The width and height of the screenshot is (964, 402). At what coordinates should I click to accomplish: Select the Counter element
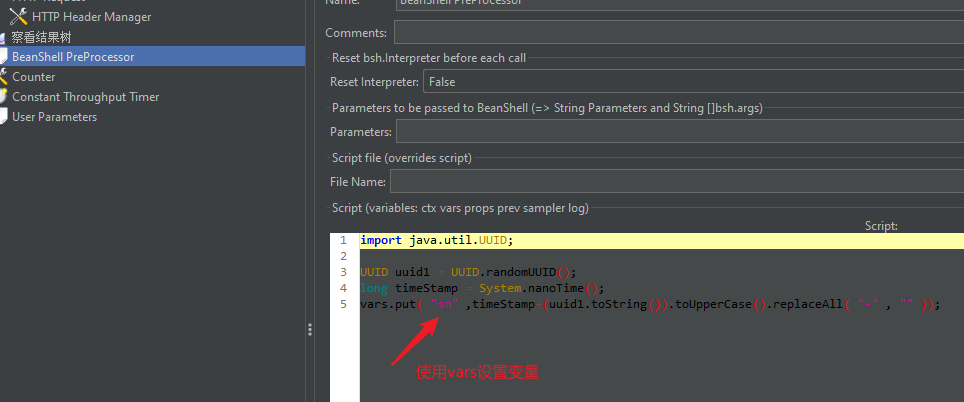34,77
